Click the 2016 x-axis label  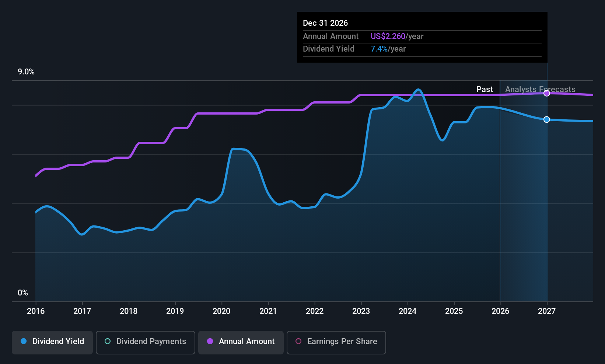(x=36, y=311)
